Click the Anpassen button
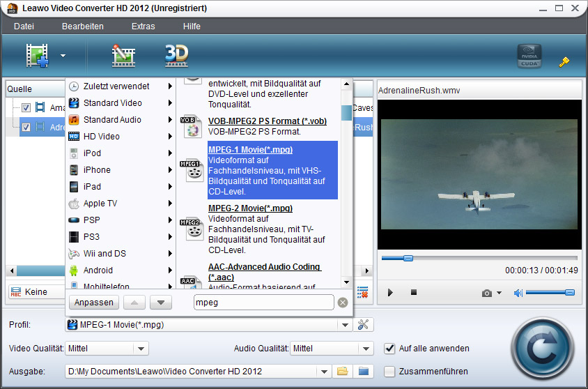588x389 pixels. (x=93, y=303)
